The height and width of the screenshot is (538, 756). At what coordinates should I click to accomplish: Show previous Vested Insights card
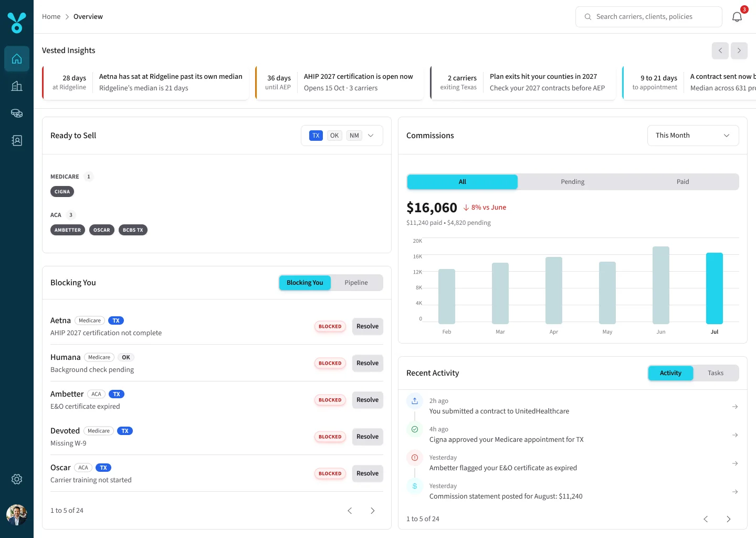pyautogui.click(x=720, y=50)
